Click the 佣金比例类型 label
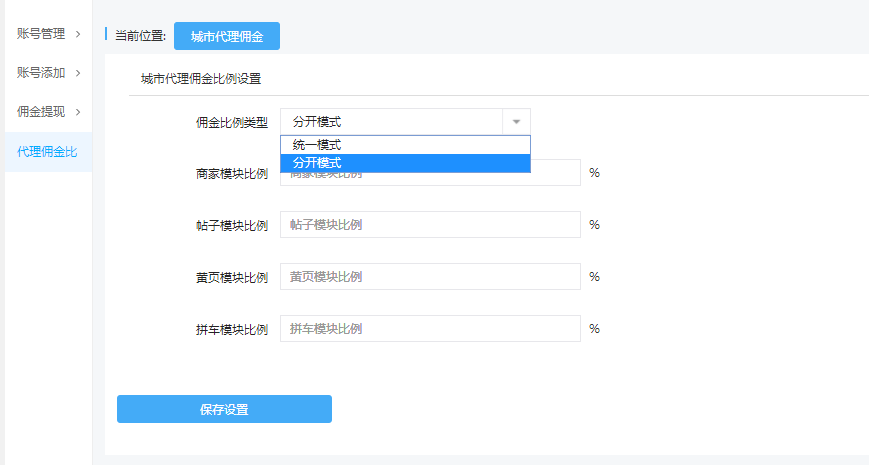The height and width of the screenshot is (465, 869). point(232,122)
